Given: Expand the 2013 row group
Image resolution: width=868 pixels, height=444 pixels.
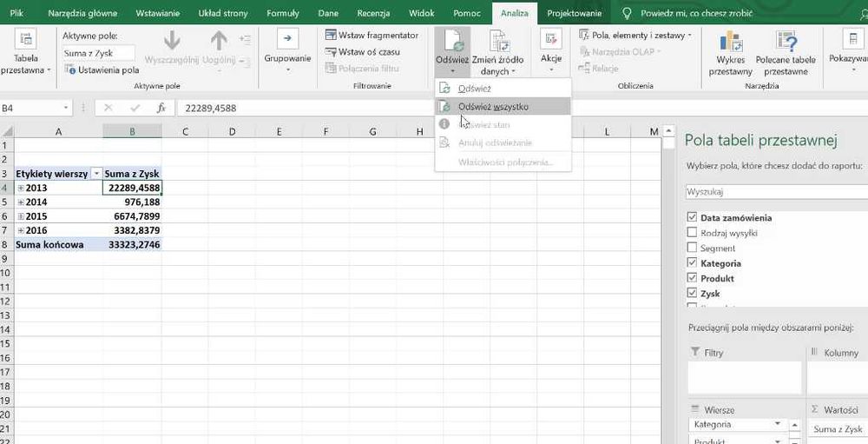Looking at the screenshot, I should (x=21, y=188).
